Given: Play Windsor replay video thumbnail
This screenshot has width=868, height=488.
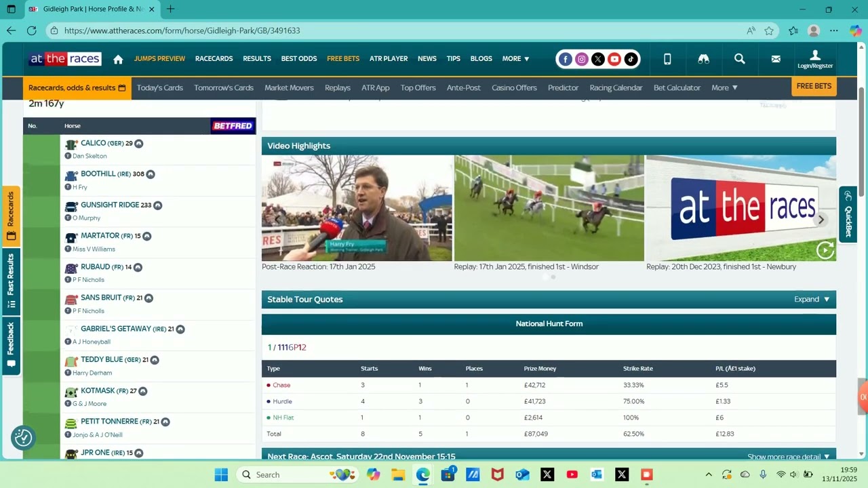Looking at the screenshot, I should pyautogui.click(x=549, y=208).
